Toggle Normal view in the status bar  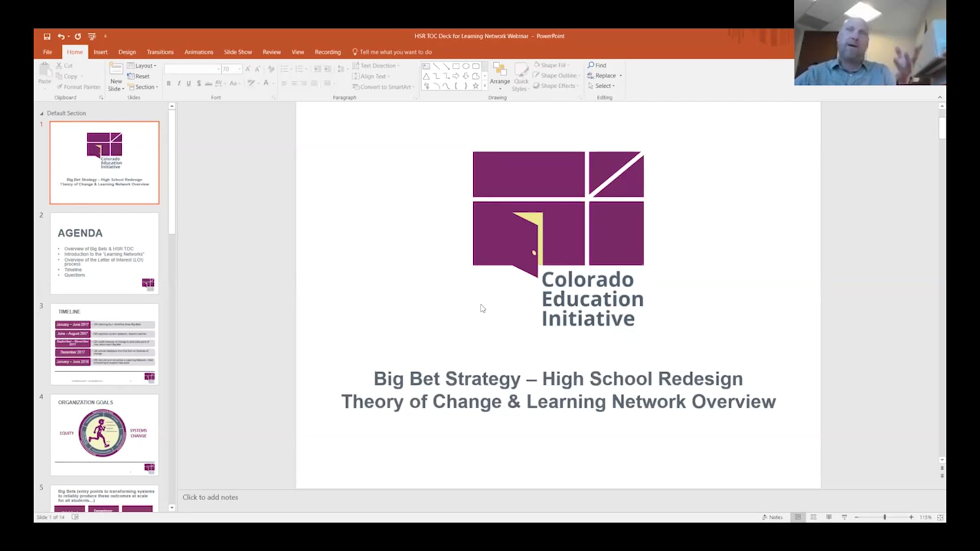coord(797,517)
